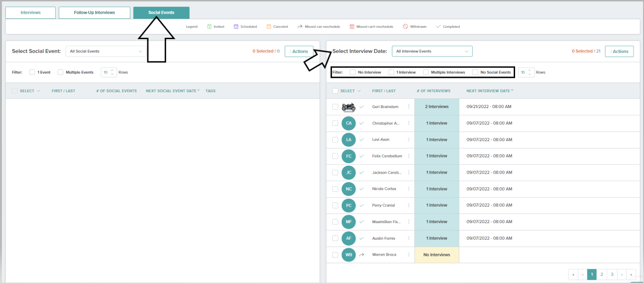Click the Actions button in social events panel
Image resolution: width=644 pixels, height=284 pixels.
click(x=299, y=51)
